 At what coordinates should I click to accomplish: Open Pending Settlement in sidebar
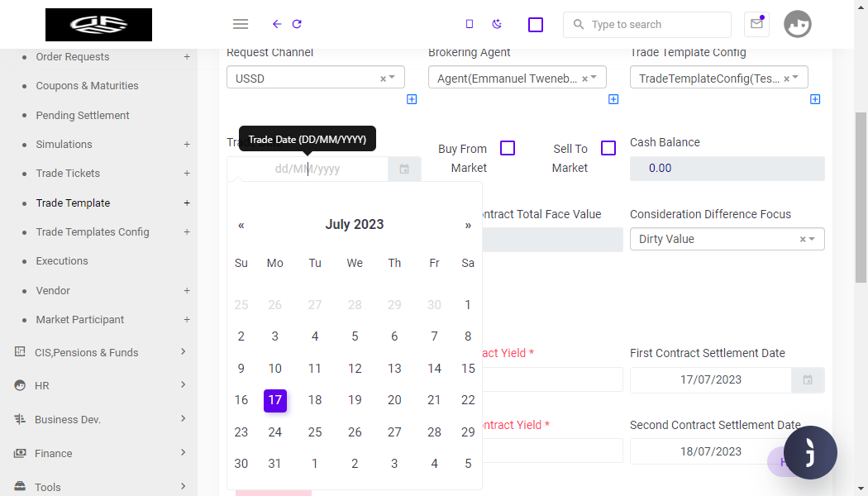83,115
